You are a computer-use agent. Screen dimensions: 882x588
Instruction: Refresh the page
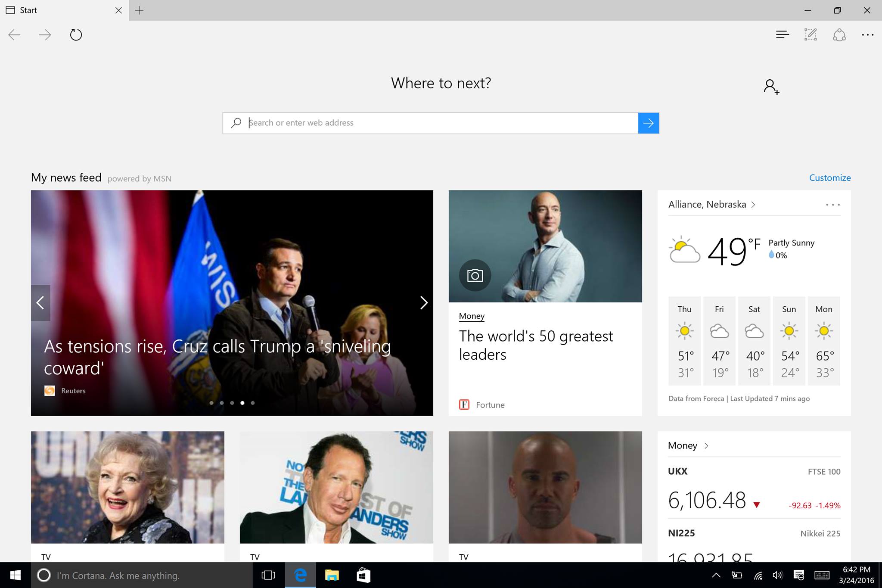76,34
